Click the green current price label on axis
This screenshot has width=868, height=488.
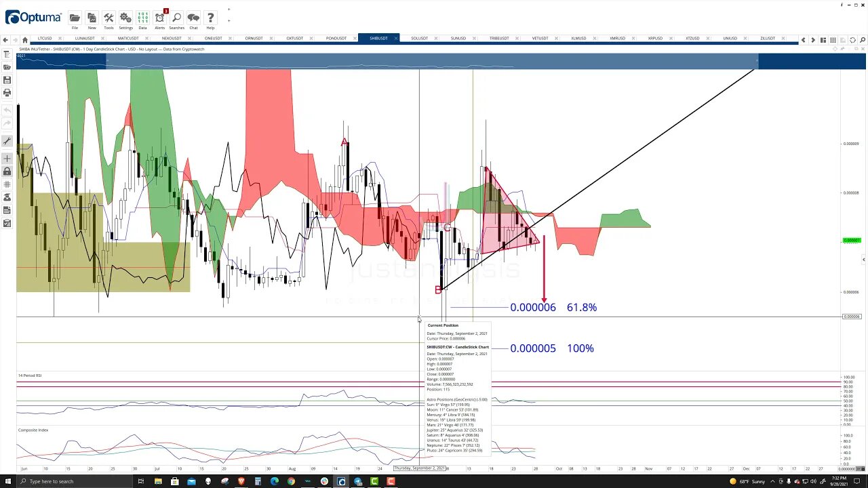coord(852,241)
